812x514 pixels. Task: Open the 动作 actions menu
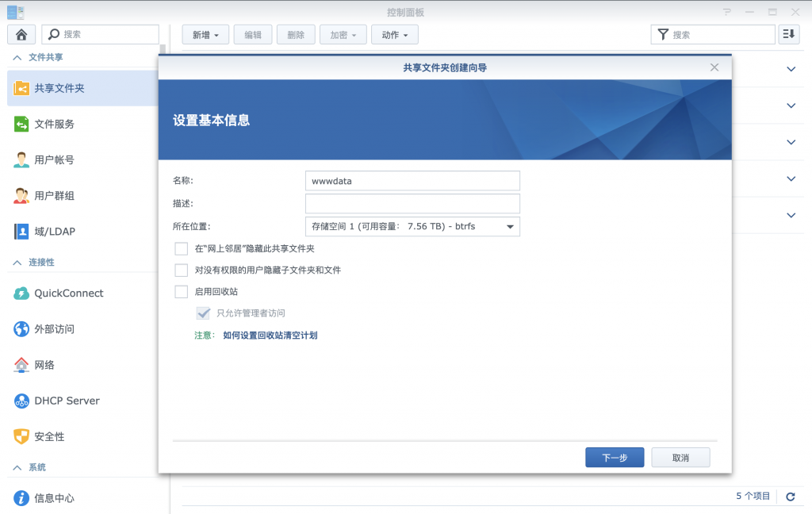click(394, 35)
